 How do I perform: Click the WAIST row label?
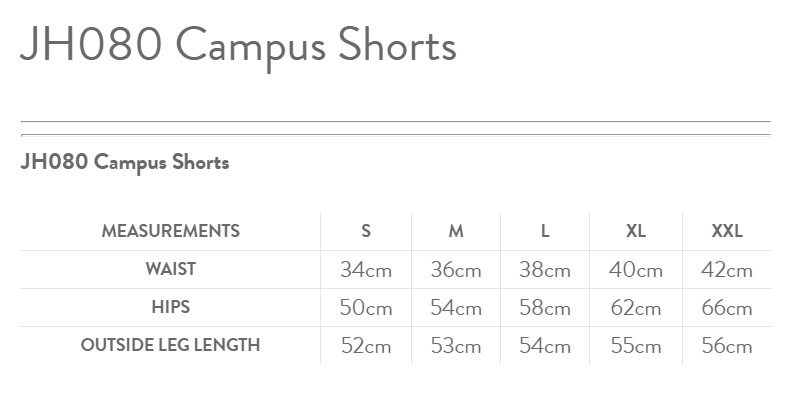click(171, 269)
